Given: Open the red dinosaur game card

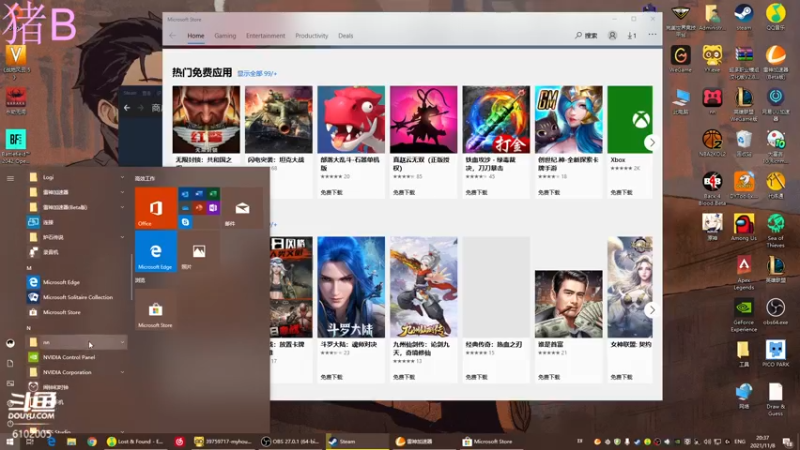Looking at the screenshot, I should pyautogui.click(x=351, y=141).
